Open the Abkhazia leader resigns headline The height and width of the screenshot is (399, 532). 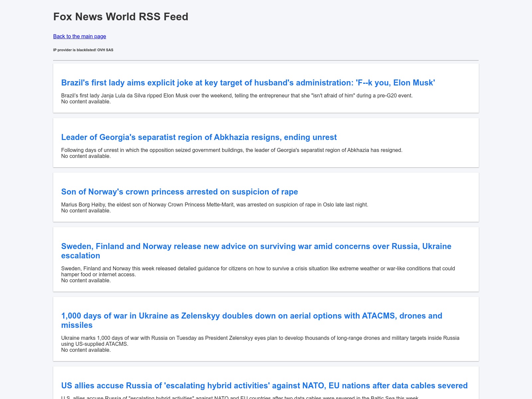[x=199, y=137]
